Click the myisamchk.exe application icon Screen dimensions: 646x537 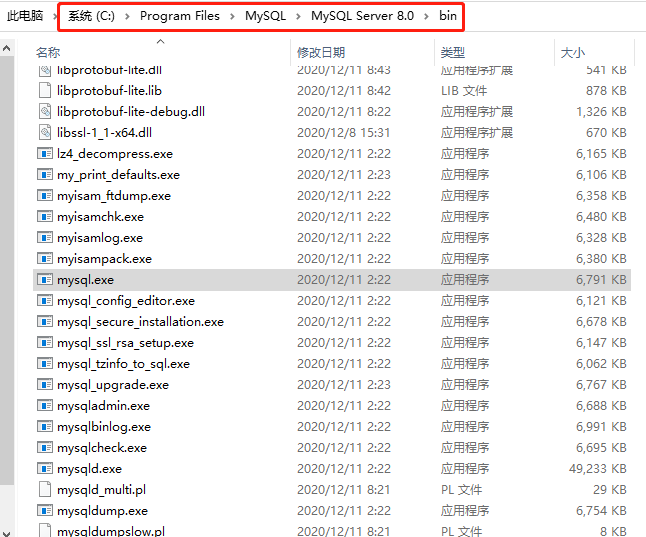click(44, 216)
